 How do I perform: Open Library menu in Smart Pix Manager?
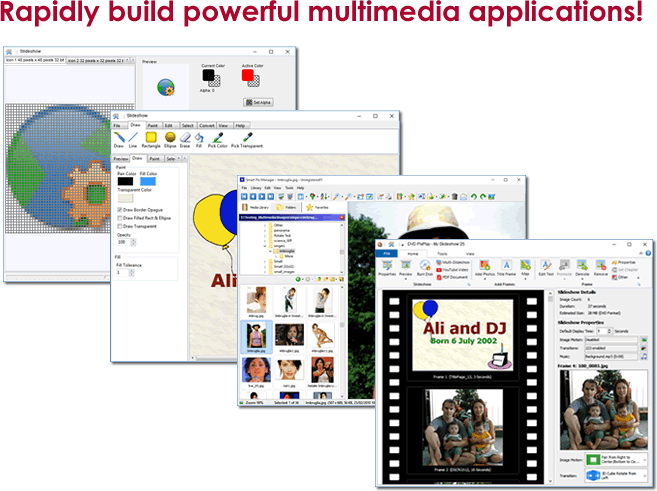pos(256,188)
